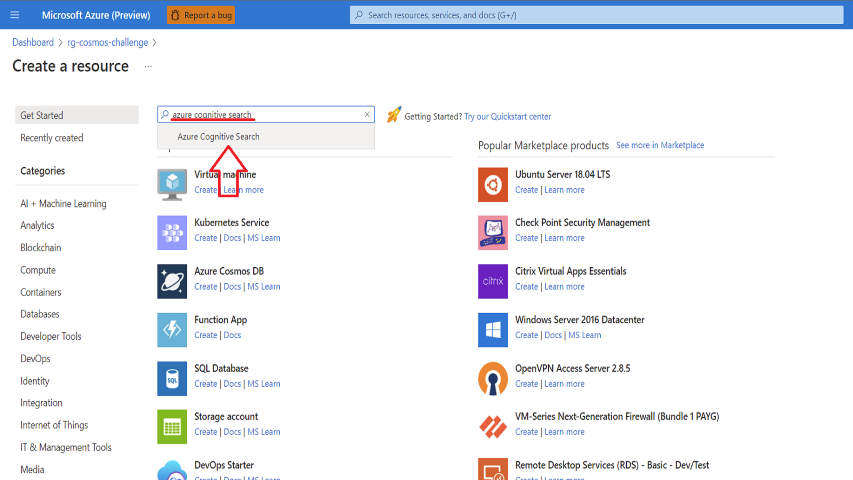Click Create under VM-Series Next-Generation Firewall
The height and width of the screenshot is (480, 853).
point(527,432)
